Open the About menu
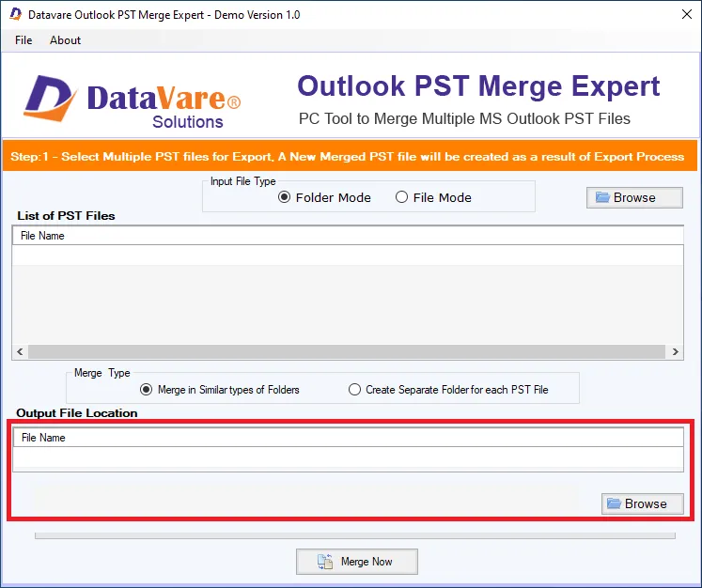The image size is (702, 588). click(x=66, y=40)
